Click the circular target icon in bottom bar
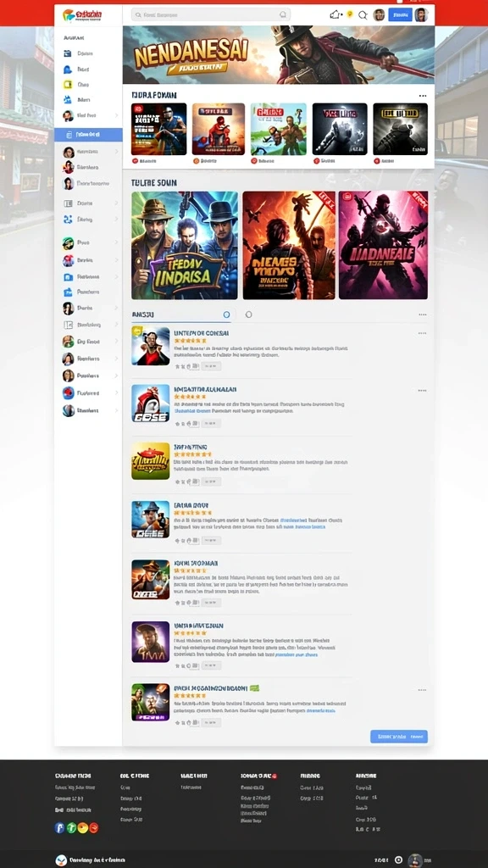The width and height of the screenshot is (488, 868). click(398, 860)
